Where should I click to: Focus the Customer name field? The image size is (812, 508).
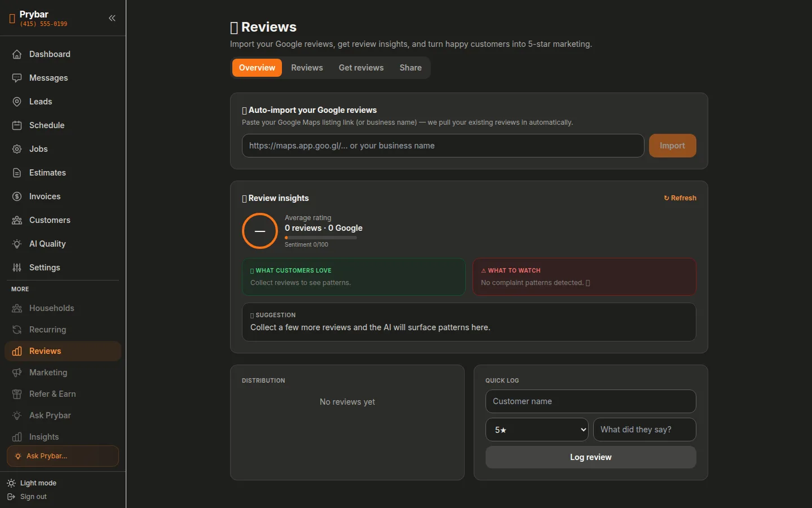[x=590, y=401]
